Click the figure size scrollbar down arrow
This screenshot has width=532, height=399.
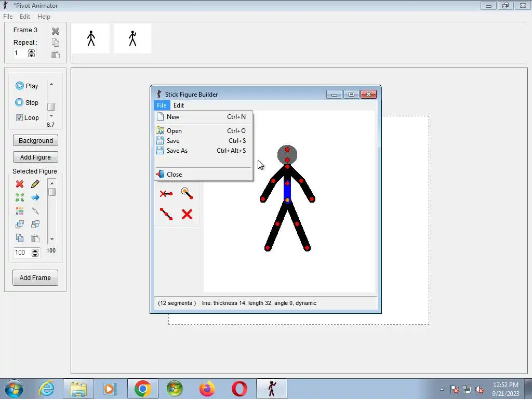[x=52, y=239]
